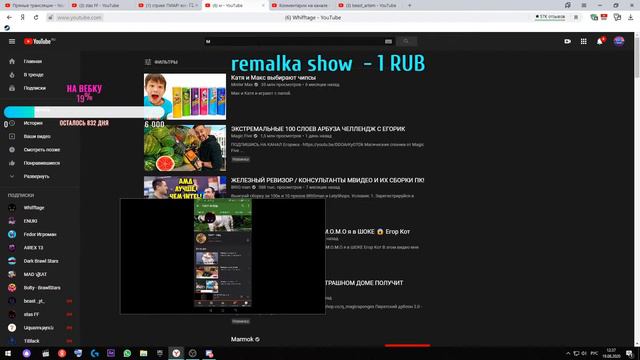Screen dimensions: 640x360
Task: Click the watermelon challenge video thumbnail
Action: tap(185, 148)
